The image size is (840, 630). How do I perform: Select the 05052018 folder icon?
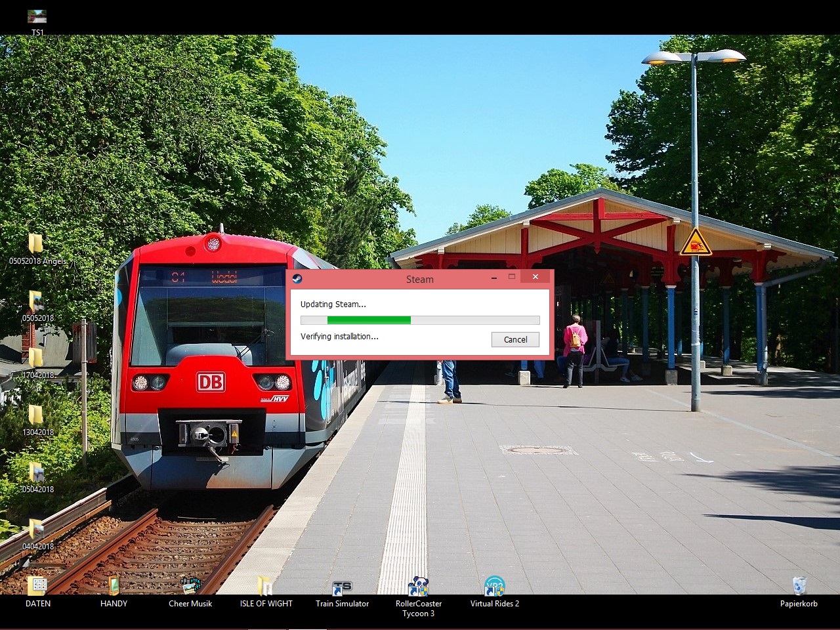point(35,301)
